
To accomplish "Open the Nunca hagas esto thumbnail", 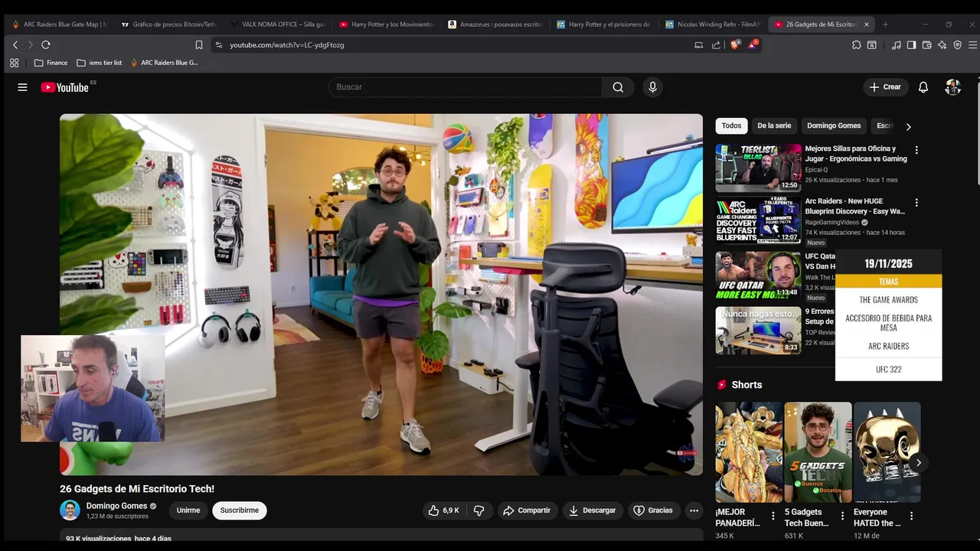I will pyautogui.click(x=759, y=331).
